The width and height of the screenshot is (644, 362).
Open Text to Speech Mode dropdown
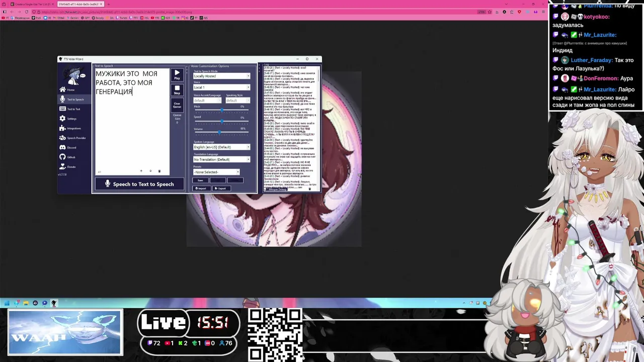coord(221,76)
